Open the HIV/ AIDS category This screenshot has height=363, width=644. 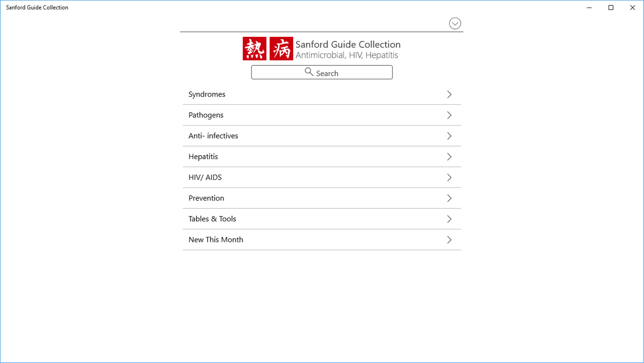(x=205, y=177)
